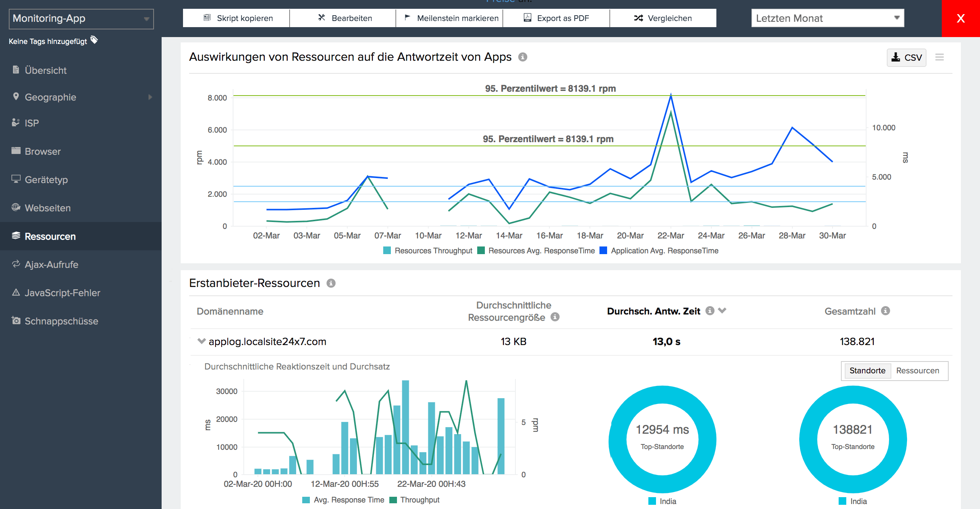Open the Übersicht sidebar icon
The image size is (980, 509).
[16, 70]
